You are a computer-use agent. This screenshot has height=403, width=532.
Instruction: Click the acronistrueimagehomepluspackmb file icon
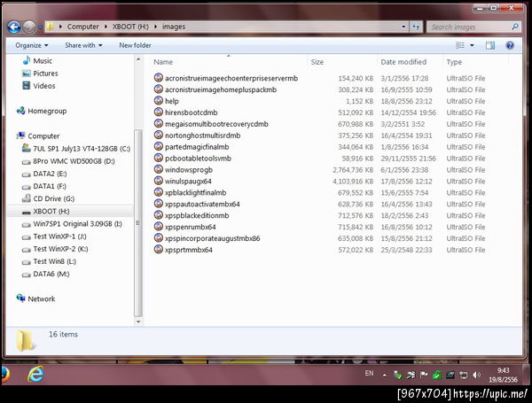coord(159,89)
